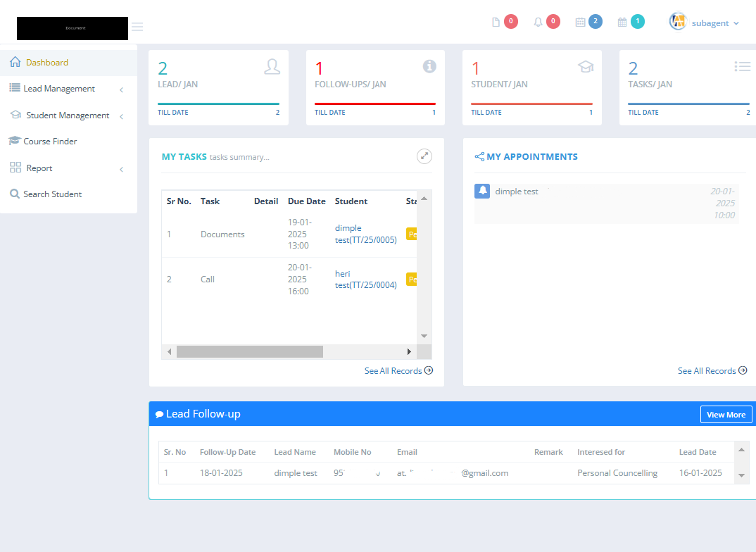The width and height of the screenshot is (756, 552).
Task: Expand the My Tasks panel fullscreen icon
Action: click(x=424, y=156)
